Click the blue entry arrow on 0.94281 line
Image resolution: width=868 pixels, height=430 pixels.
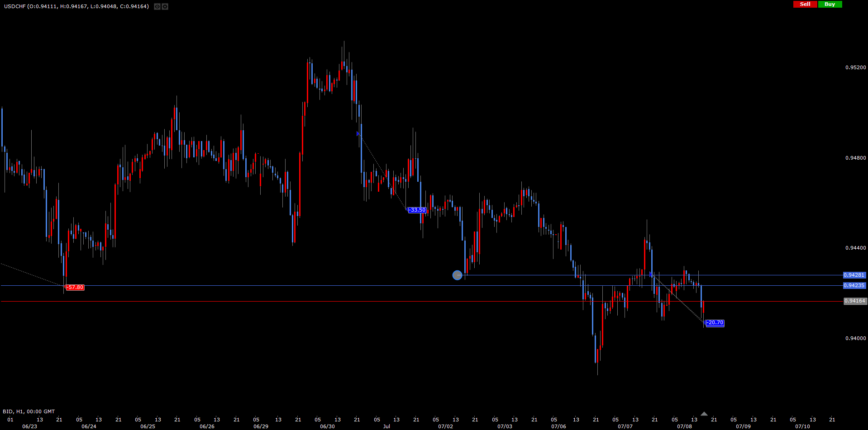pyautogui.click(x=651, y=274)
